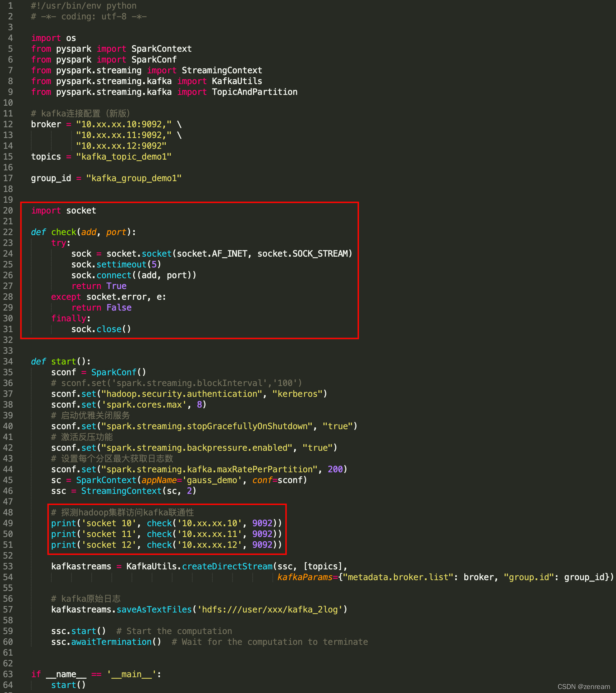Click 'connect' on line 26
616x693 pixels.
click(x=114, y=275)
